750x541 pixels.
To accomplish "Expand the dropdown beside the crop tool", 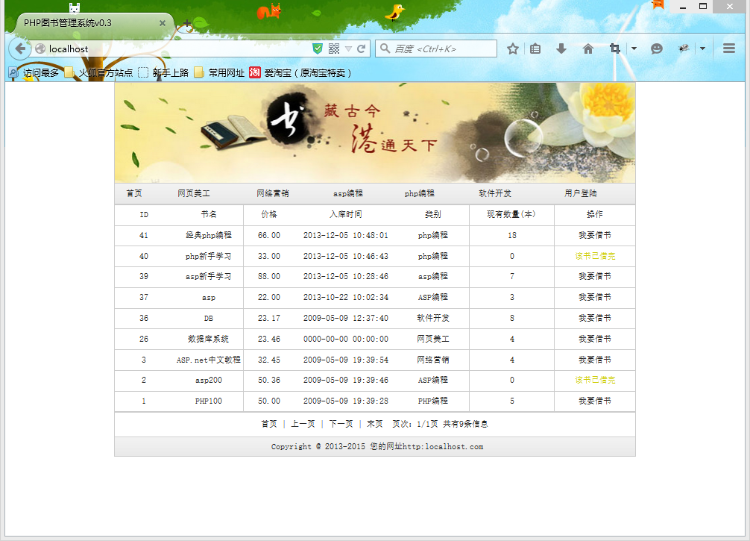I will pos(634,48).
